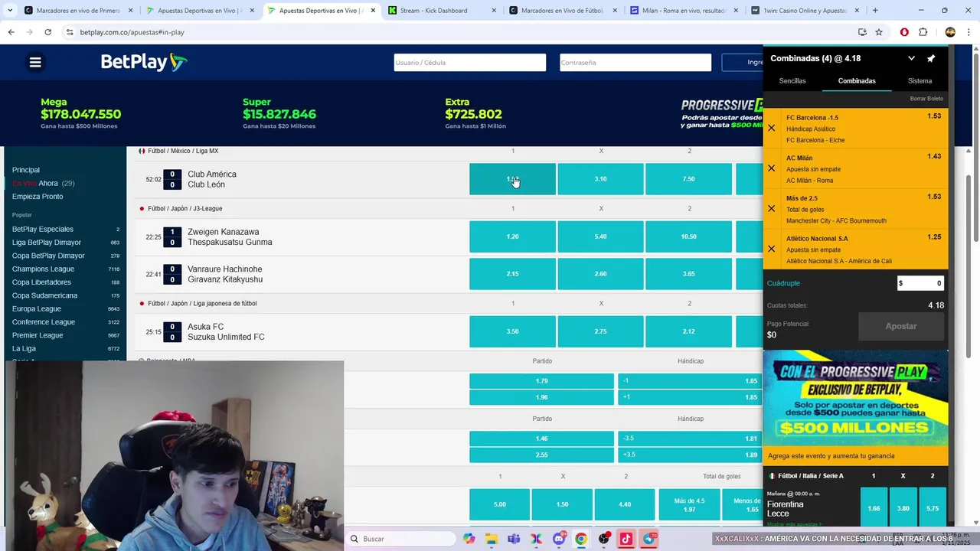The image size is (980, 551).
Task: Click the Progressive Play $500 Millones banner
Action: pyautogui.click(x=856, y=399)
